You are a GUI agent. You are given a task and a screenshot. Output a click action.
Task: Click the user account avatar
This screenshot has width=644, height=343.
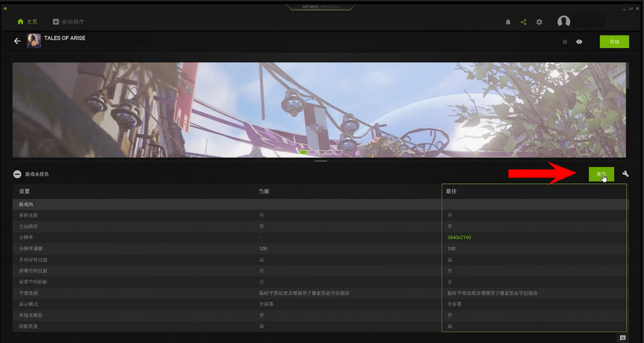pyautogui.click(x=563, y=21)
